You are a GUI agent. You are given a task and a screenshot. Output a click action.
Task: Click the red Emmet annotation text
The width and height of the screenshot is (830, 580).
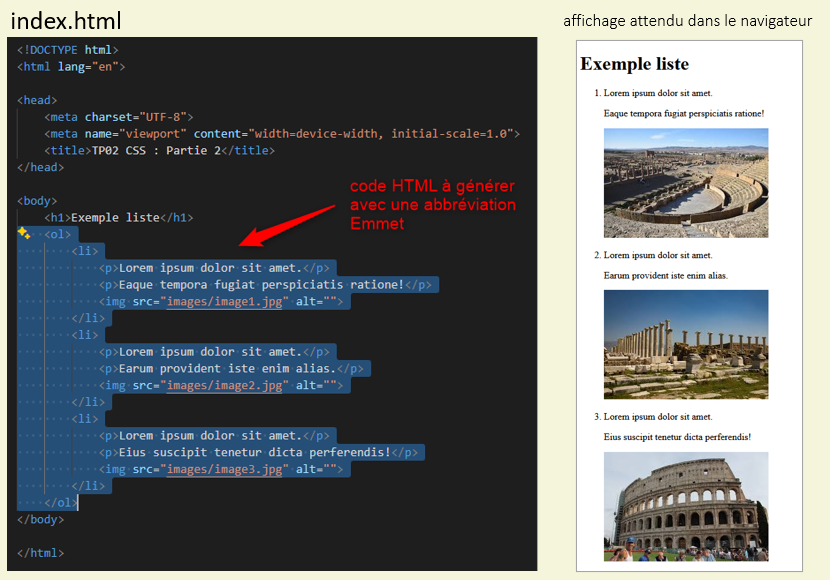coord(432,204)
